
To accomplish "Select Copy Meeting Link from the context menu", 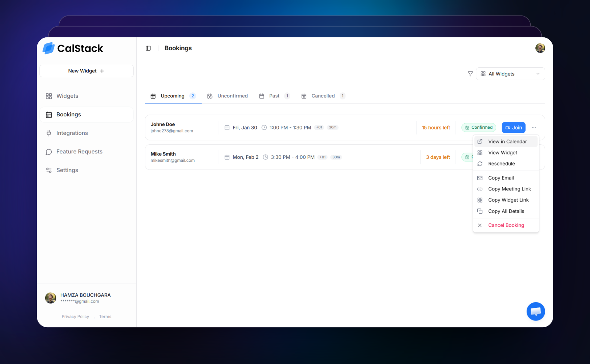I will click(510, 189).
